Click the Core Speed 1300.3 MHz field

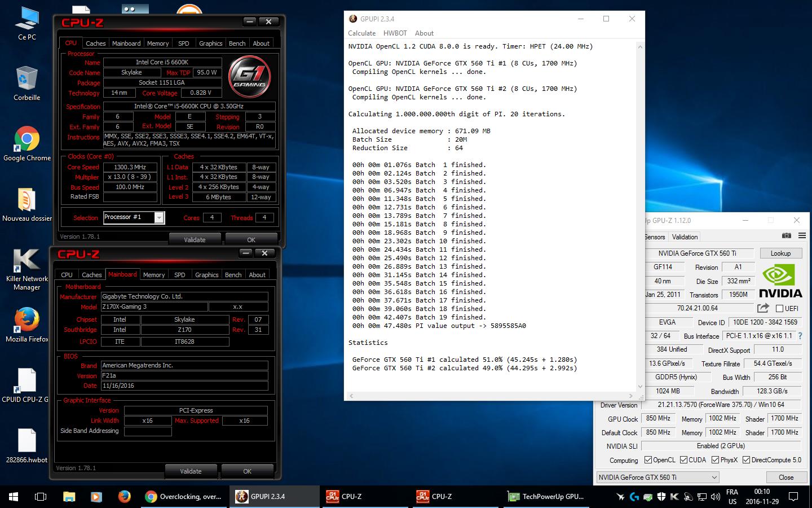[x=130, y=167]
